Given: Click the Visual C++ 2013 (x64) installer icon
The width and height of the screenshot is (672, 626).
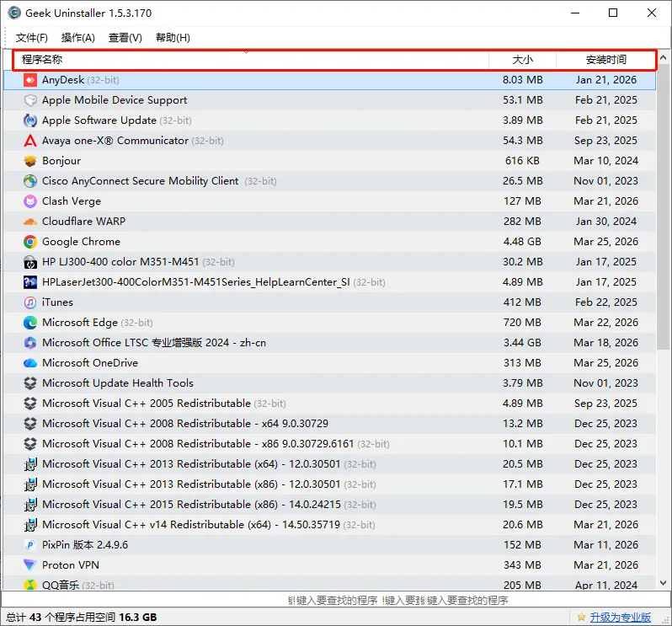Looking at the screenshot, I should point(30,464).
